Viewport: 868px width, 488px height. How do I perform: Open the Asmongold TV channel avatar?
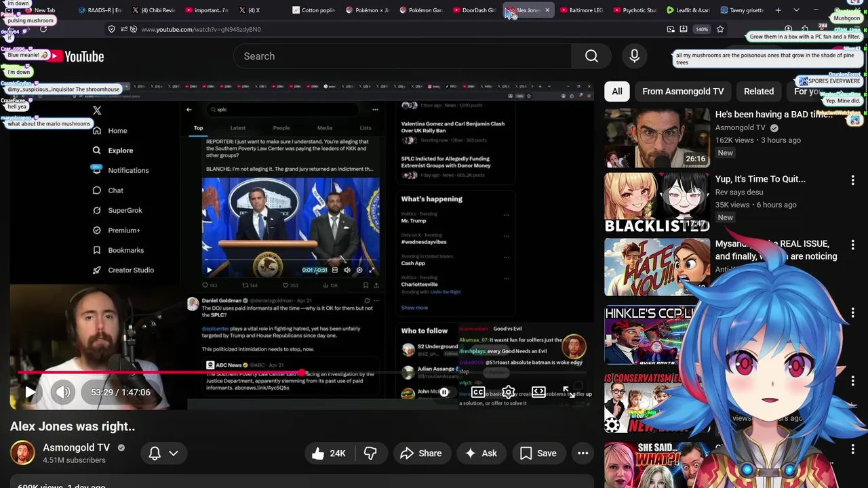point(22,453)
